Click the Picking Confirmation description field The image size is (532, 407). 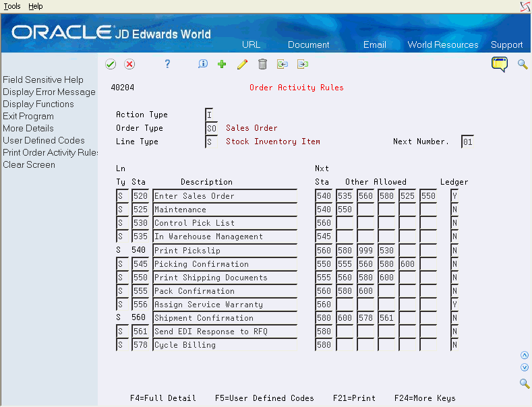tap(225, 264)
